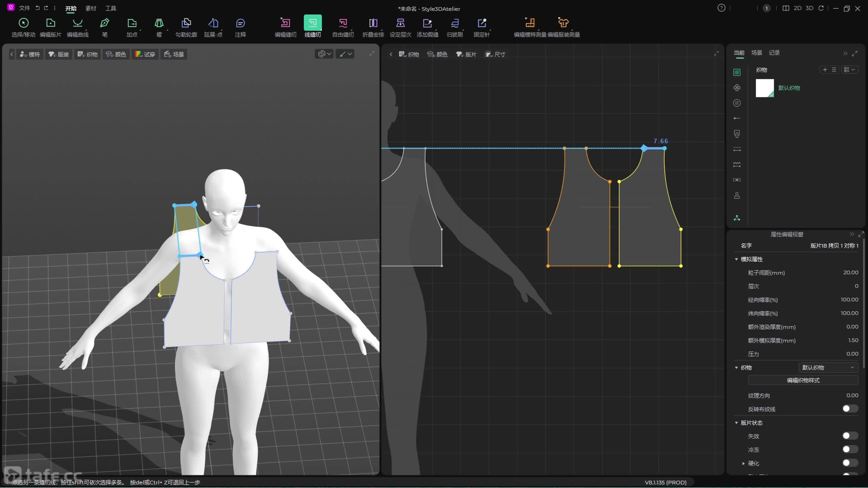The width and height of the screenshot is (868, 488).
Task: Open the 默认织物 fabric dropdown
Action: tap(828, 367)
